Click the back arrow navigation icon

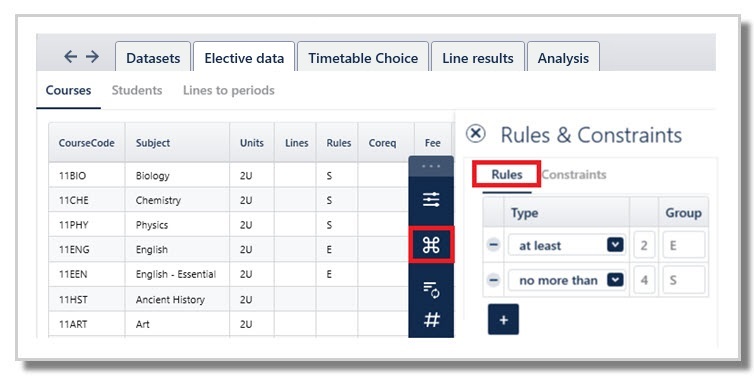click(x=70, y=57)
